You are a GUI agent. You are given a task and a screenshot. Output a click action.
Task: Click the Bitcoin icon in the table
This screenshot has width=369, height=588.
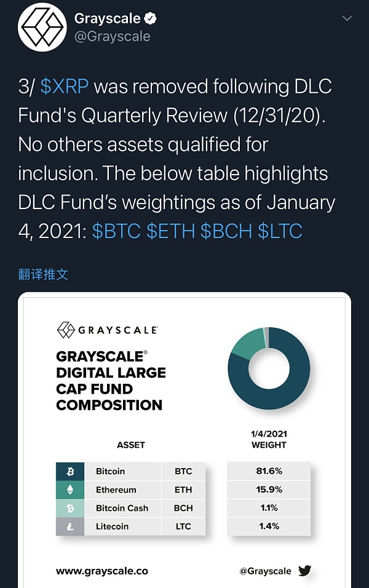(69, 472)
